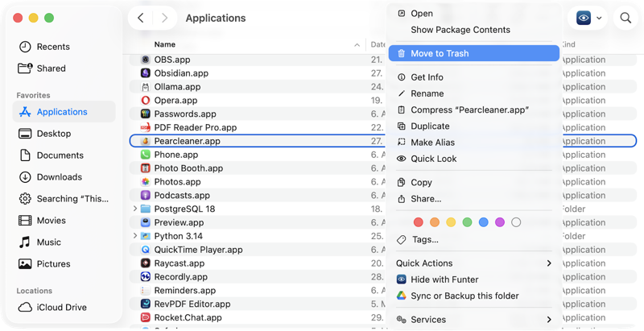Choose Show Package Contents
This screenshot has width=644, height=331.
[460, 30]
